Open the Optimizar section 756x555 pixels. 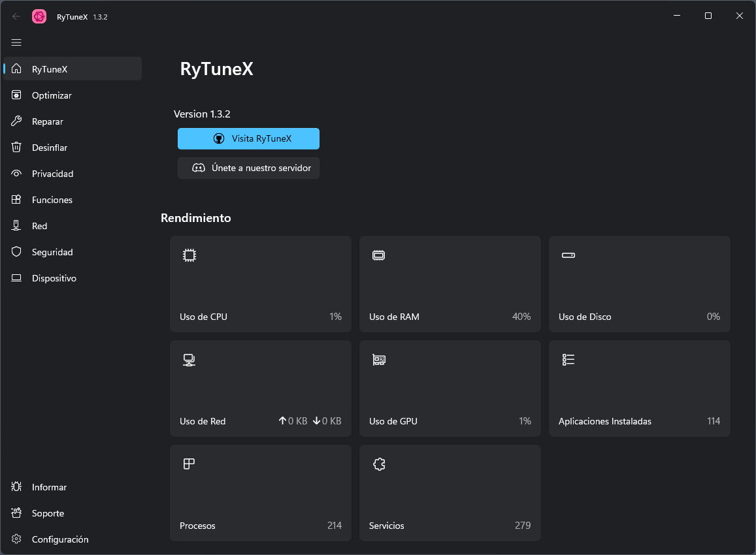point(52,95)
